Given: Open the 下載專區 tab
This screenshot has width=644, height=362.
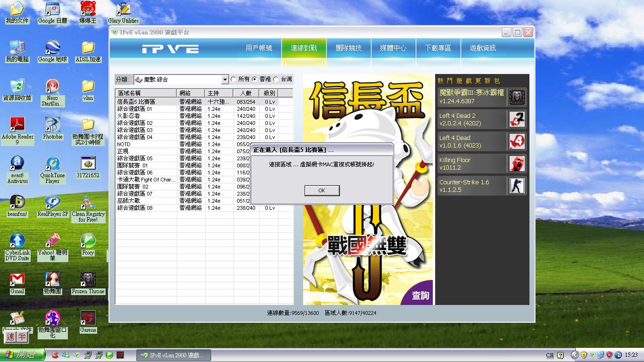Looking at the screenshot, I should pos(438,48).
